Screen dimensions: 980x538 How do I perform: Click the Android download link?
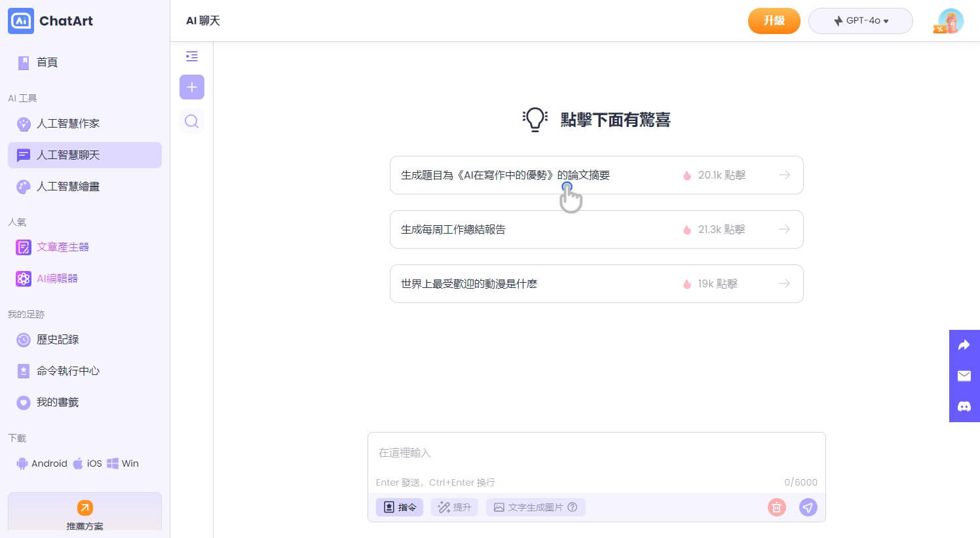coord(42,463)
